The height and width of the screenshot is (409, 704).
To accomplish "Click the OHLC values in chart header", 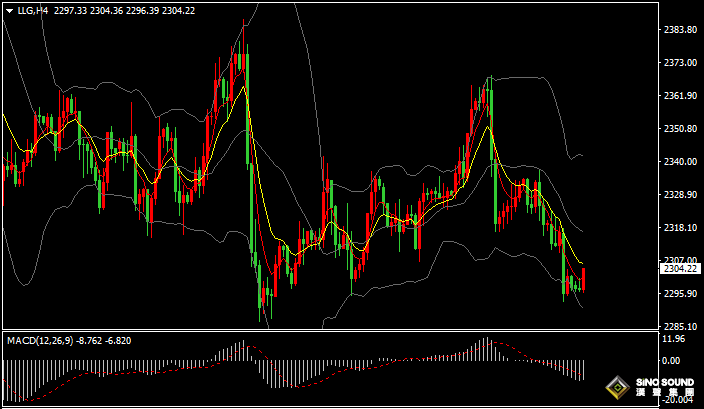I will (x=138, y=10).
